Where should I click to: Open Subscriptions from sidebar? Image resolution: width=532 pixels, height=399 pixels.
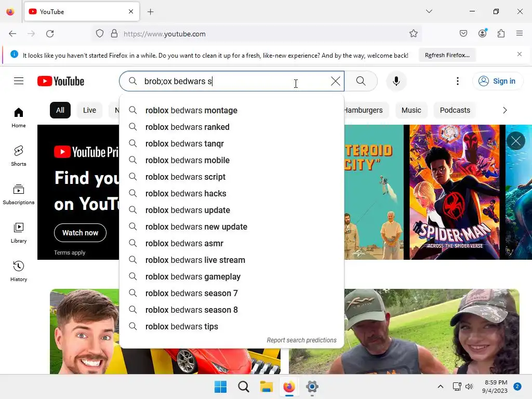point(19,194)
